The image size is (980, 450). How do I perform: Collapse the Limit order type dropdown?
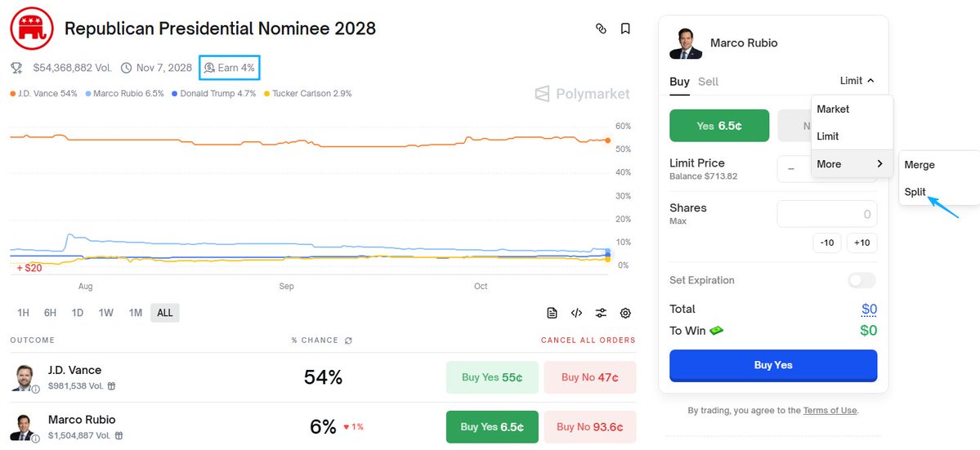[857, 81]
